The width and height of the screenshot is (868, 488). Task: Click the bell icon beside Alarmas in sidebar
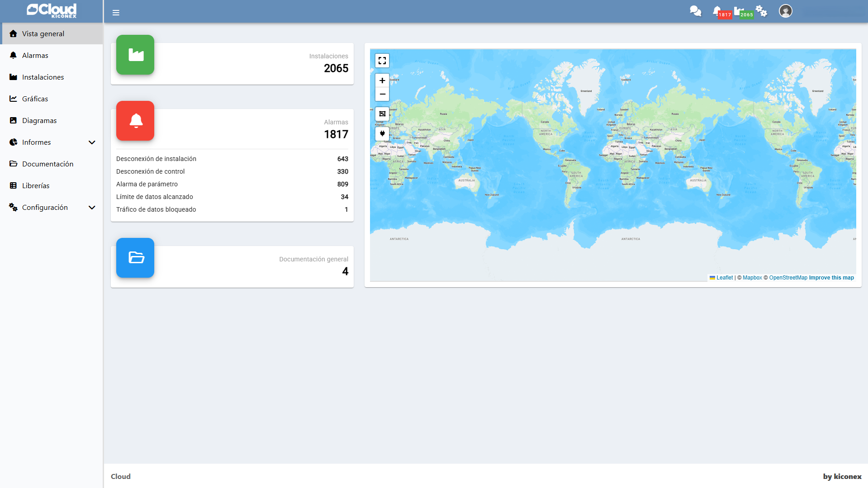(x=13, y=55)
